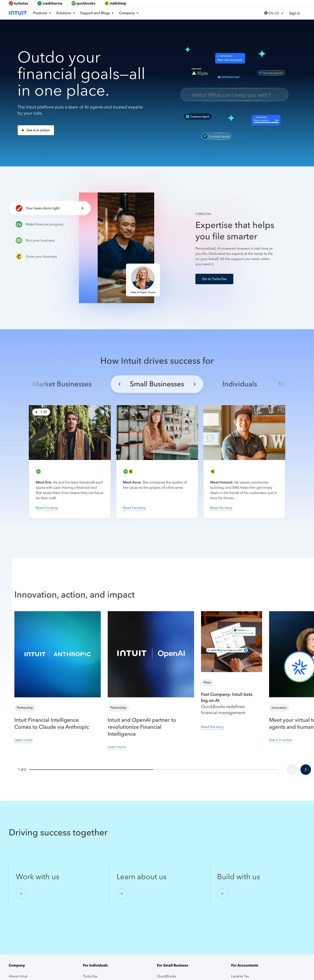Open About Intuit in the footer
The image size is (314, 980).
(18, 976)
